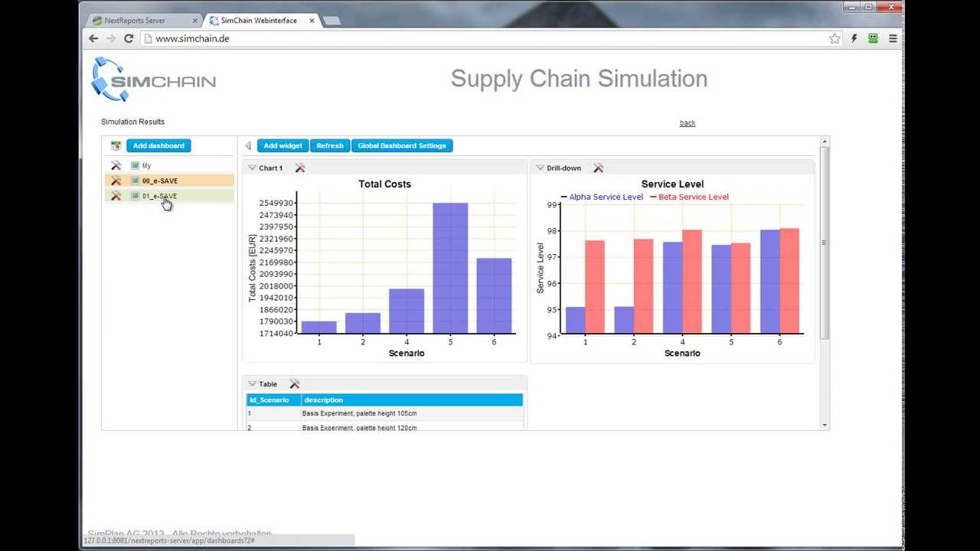Close the NextReports Server tab
980x551 pixels.
[x=194, y=21]
